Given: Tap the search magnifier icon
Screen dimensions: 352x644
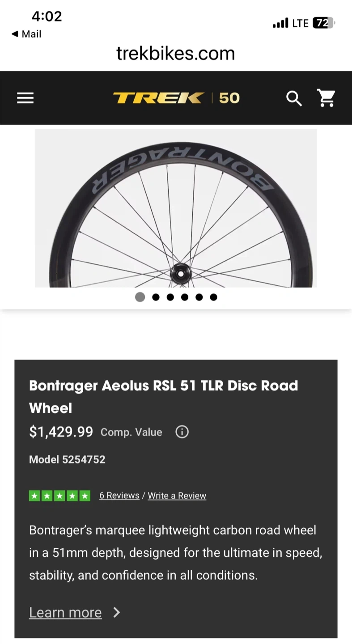Looking at the screenshot, I should (294, 98).
